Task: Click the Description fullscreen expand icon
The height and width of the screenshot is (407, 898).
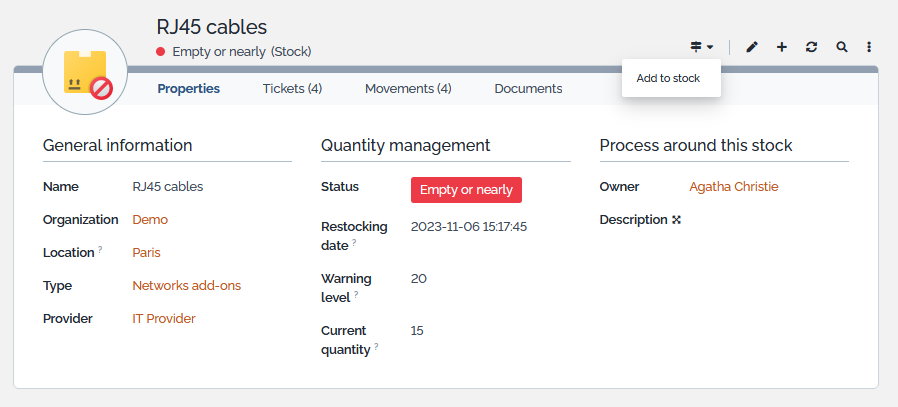Action: [x=676, y=220]
